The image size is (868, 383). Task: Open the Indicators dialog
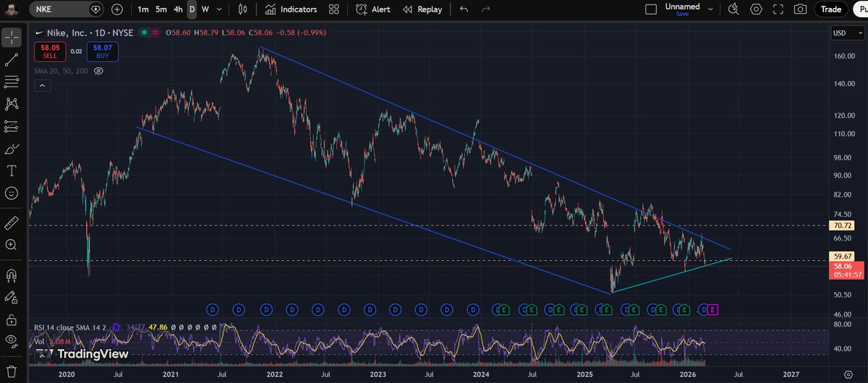click(x=291, y=9)
